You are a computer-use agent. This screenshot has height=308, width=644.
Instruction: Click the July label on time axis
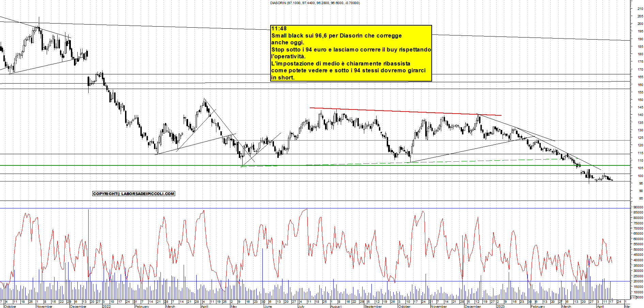click(301, 306)
